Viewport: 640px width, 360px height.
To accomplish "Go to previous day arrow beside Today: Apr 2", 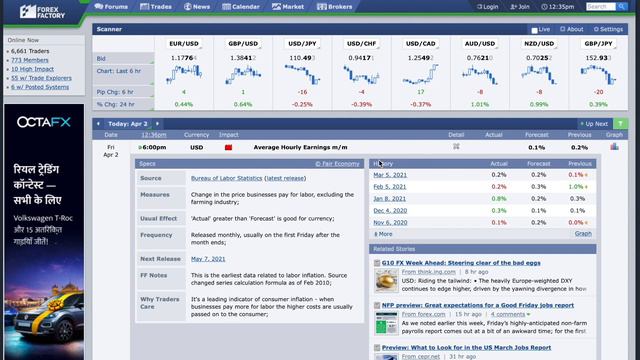I will tap(98, 124).
